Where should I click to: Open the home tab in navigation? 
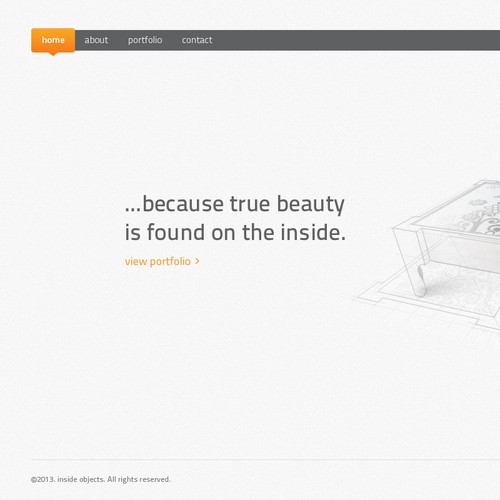tap(53, 40)
